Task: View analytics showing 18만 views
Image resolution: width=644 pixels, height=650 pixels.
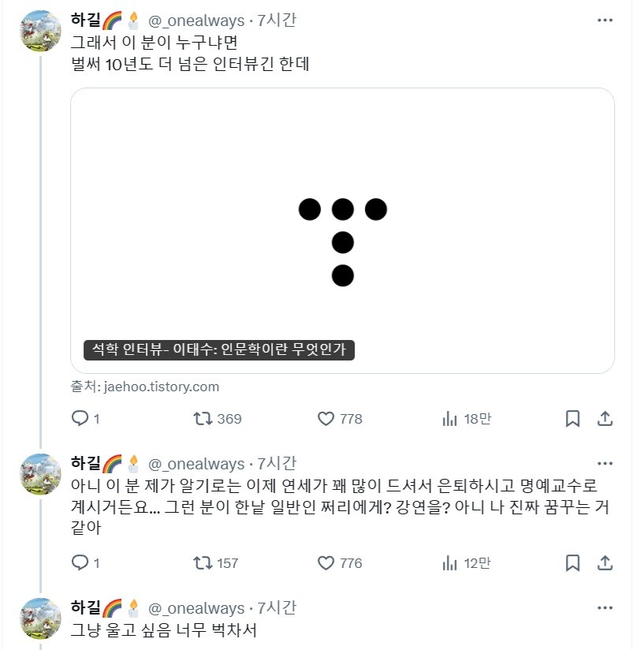Action: 450,419
